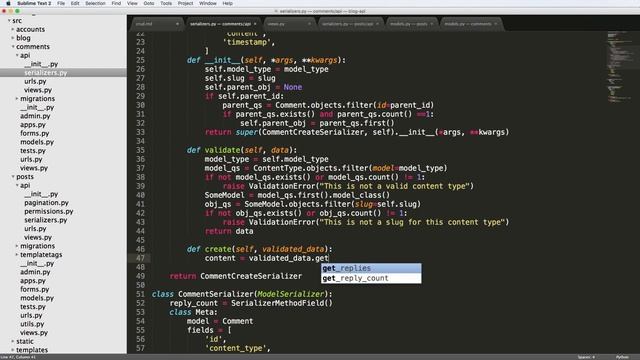Image resolution: width=640 pixels, height=360 pixels.
Task: Click line number 51 in the gutter
Action: pyautogui.click(x=140, y=294)
